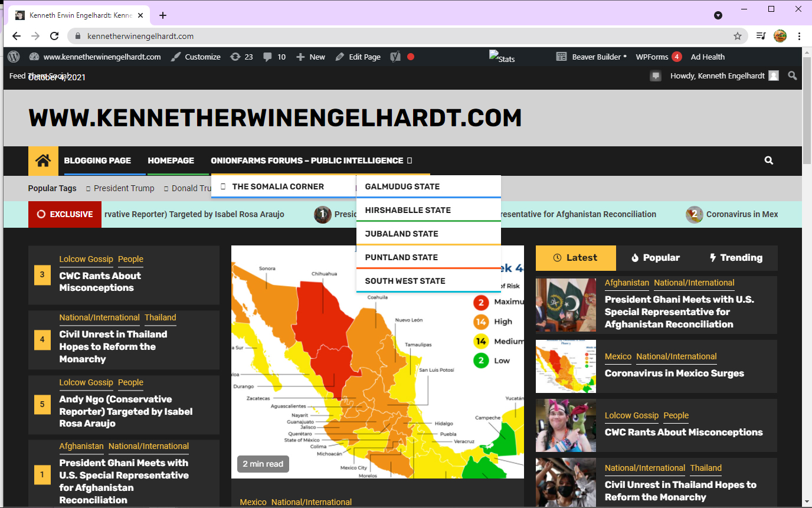The width and height of the screenshot is (812, 508).
Task: Open Customize in the admin bar
Action: click(x=195, y=57)
